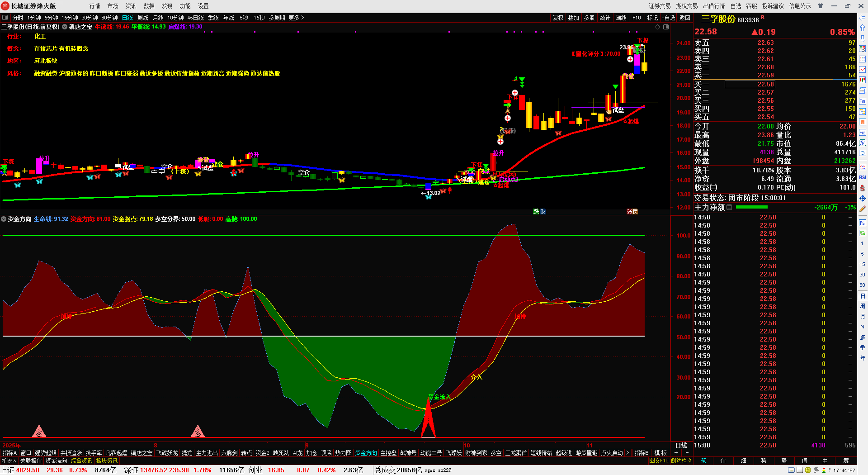This screenshot has height=475, width=868.
Task: Open the 多周期 multi-period menu
Action: [277, 18]
